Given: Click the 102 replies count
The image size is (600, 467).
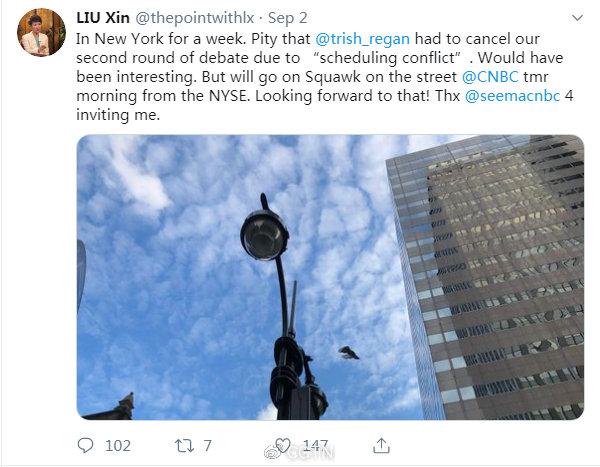Looking at the screenshot, I should click(118, 445).
